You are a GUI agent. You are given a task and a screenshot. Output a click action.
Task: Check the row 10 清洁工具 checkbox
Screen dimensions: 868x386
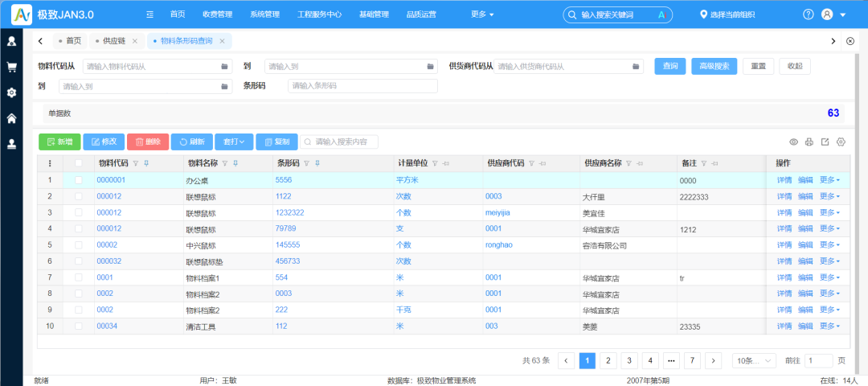pyautogui.click(x=79, y=326)
